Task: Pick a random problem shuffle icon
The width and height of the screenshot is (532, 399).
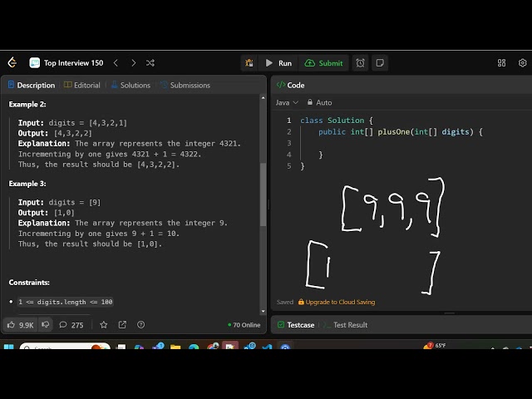Action: pos(150,63)
